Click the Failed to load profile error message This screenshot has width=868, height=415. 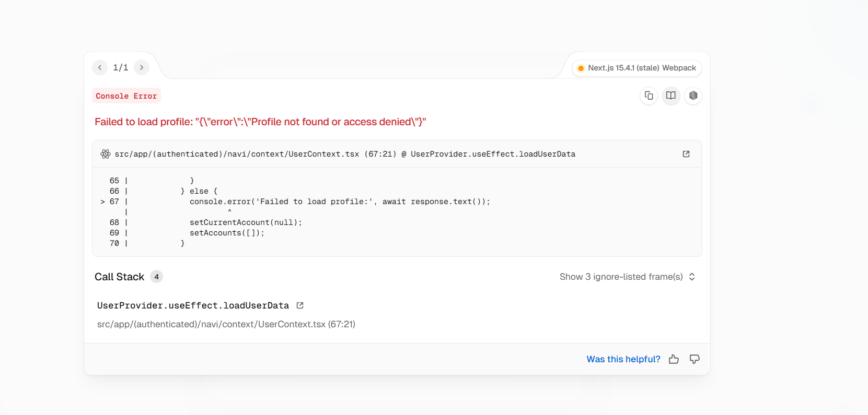click(x=260, y=122)
